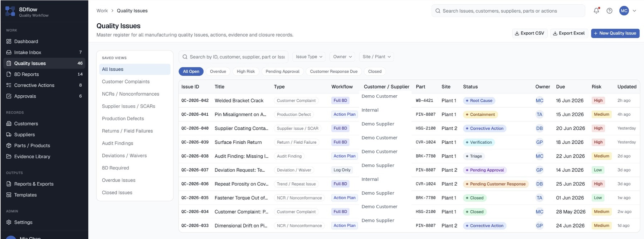
Task: Sort by the Risk column header
Action: tap(596, 87)
